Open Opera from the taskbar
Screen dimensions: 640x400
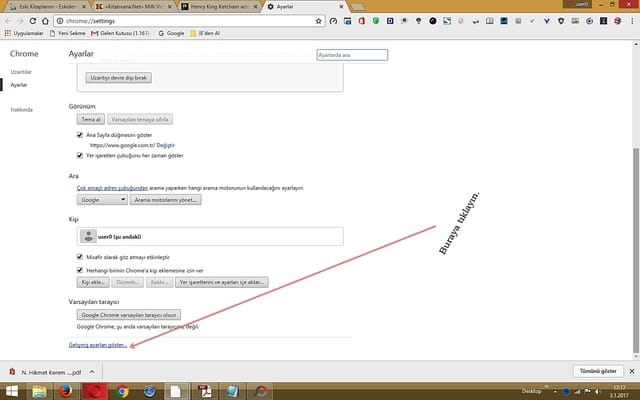click(95, 391)
